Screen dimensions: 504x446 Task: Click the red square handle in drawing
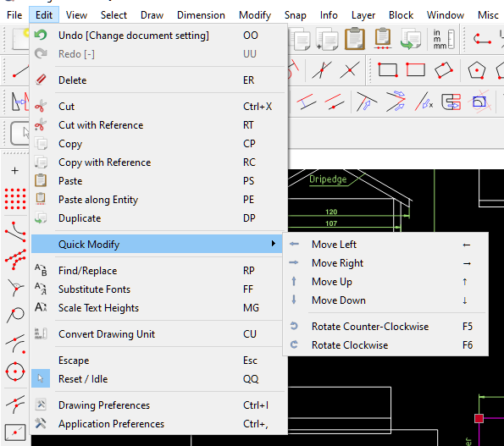point(479,418)
